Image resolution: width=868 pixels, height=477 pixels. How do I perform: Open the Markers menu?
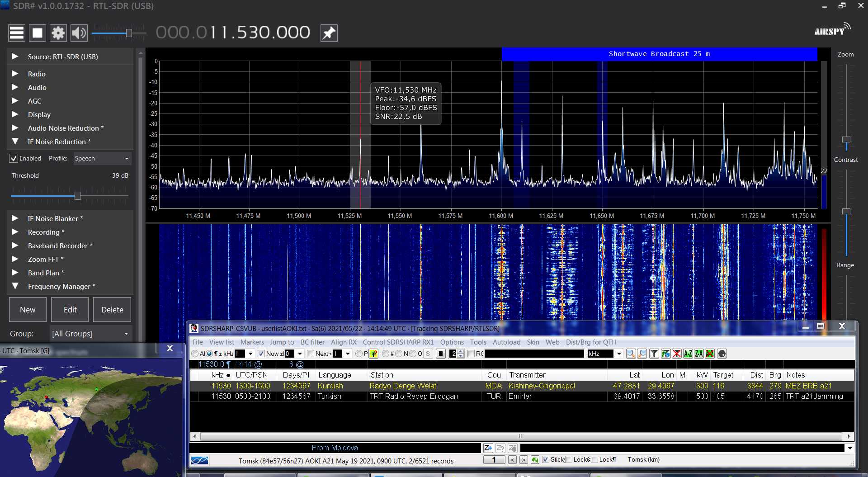(252, 342)
